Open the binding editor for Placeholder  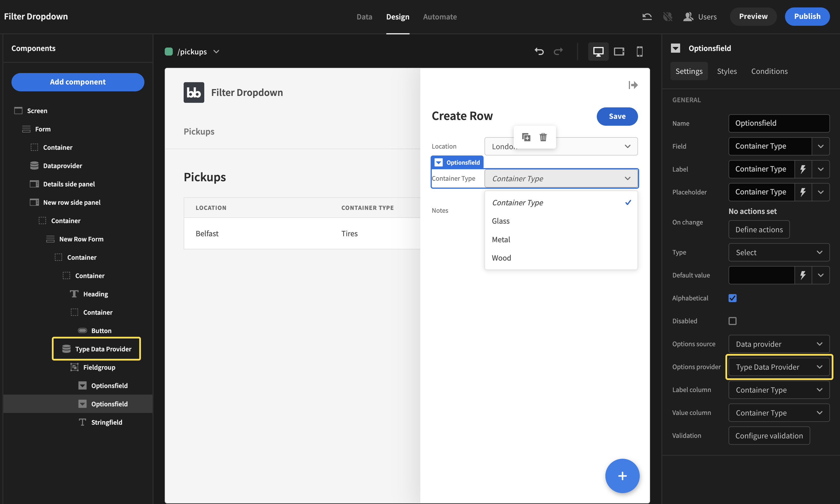pyautogui.click(x=803, y=192)
